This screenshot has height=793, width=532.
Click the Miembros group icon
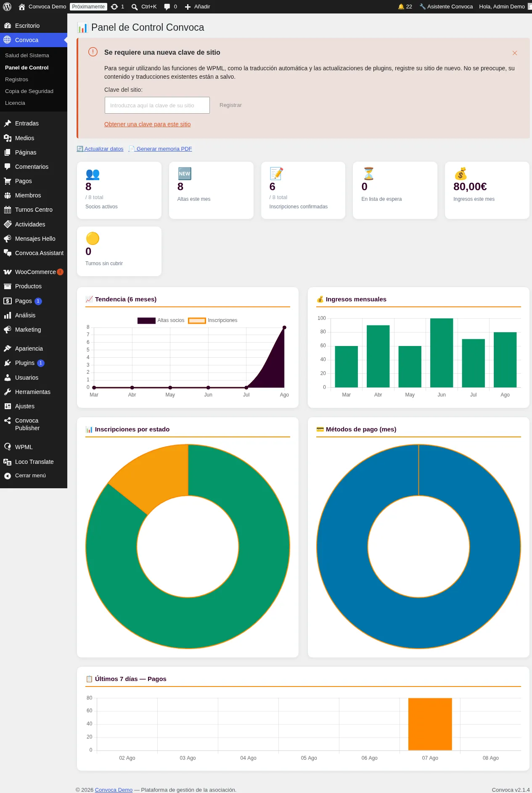(8, 195)
